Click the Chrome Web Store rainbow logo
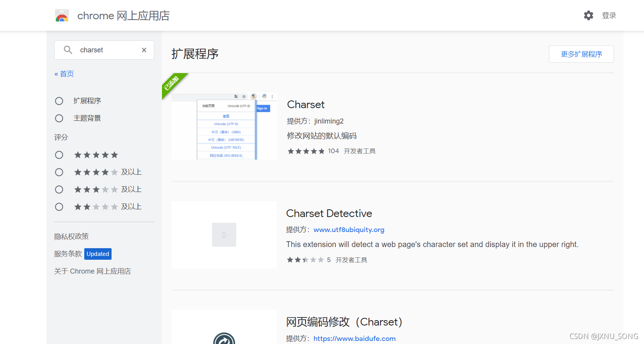The width and height of the screenshot is (644, 344). point(62,16)
